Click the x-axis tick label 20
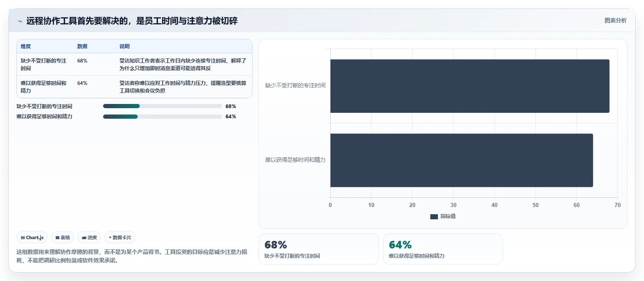The width and height of the screenshot is (644, 281). (x=412, y=205)
